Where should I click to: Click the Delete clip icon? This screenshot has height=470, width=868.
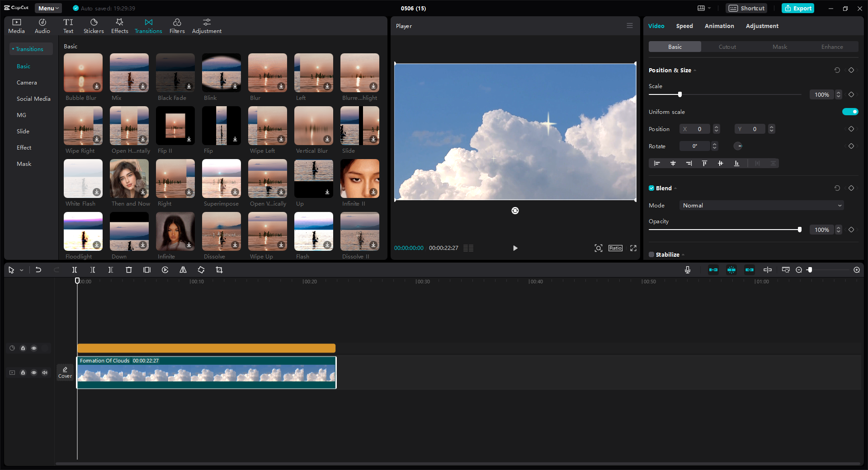[129, 270]
